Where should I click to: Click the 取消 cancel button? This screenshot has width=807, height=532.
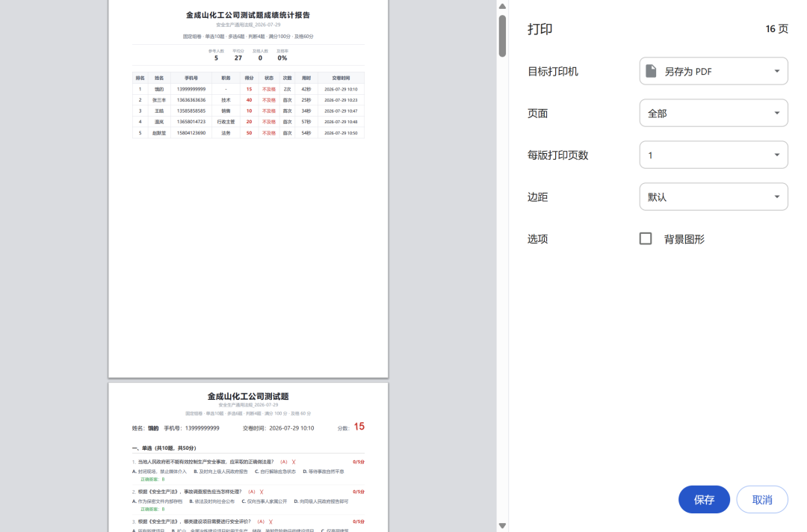761,500
